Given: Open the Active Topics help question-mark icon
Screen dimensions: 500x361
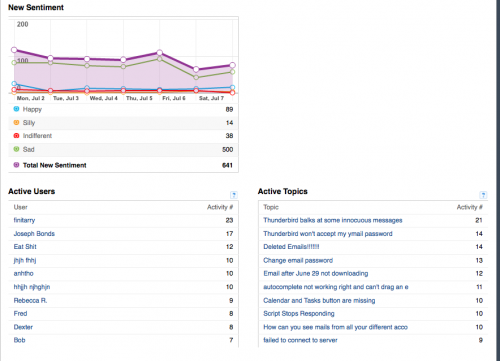Looking at the screenshot, I should tap(483, 195).
